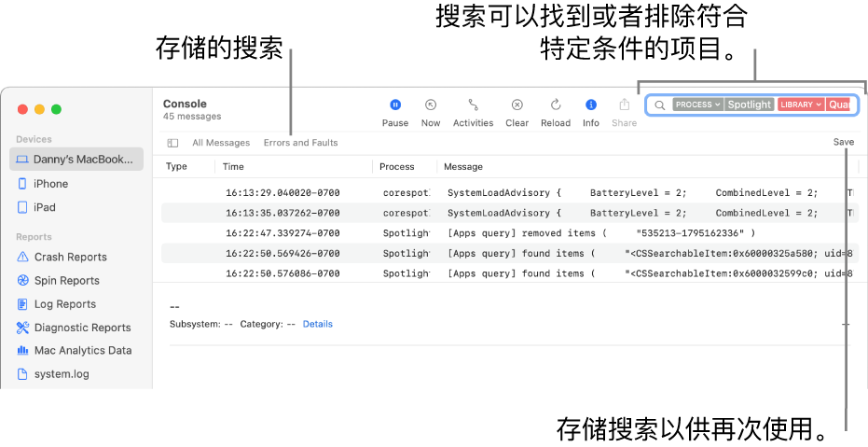This screenshot has width=868, height=447.
Task: Click the Clear toolbar icon
Action: pos(517,105)
